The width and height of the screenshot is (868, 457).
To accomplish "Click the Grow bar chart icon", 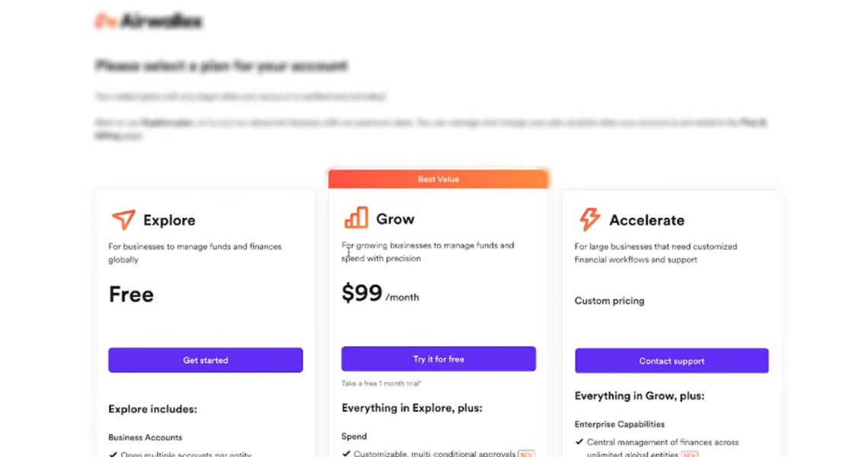I will pyautogui.click(x=356, y=218).
